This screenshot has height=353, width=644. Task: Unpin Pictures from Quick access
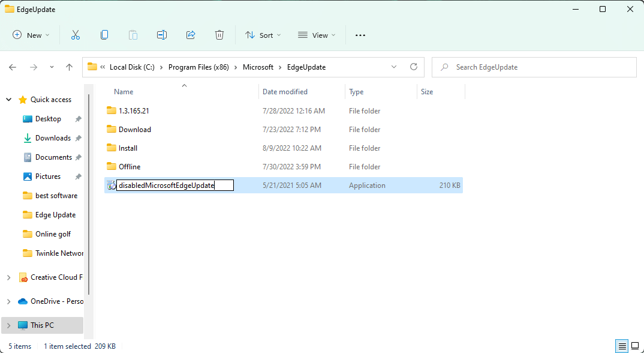point(78,176)
